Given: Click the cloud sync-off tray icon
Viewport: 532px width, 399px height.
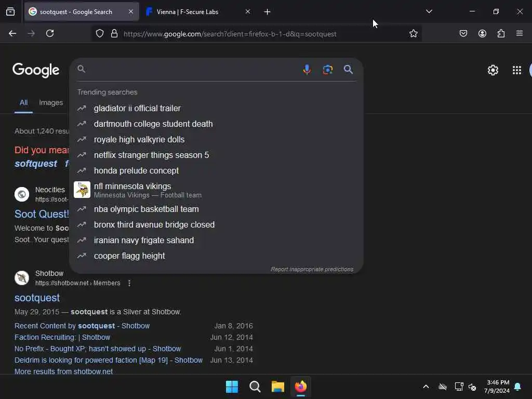Looking at the screenshot, I should 443,387.
